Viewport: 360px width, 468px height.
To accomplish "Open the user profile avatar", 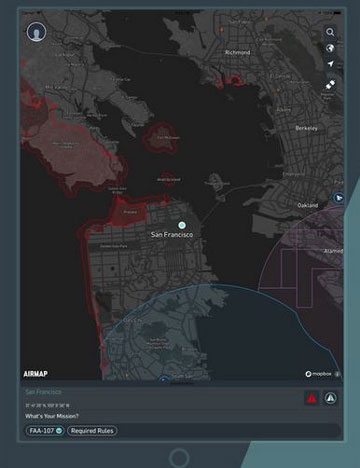I will pyautogui.click(x=36, y=32).
